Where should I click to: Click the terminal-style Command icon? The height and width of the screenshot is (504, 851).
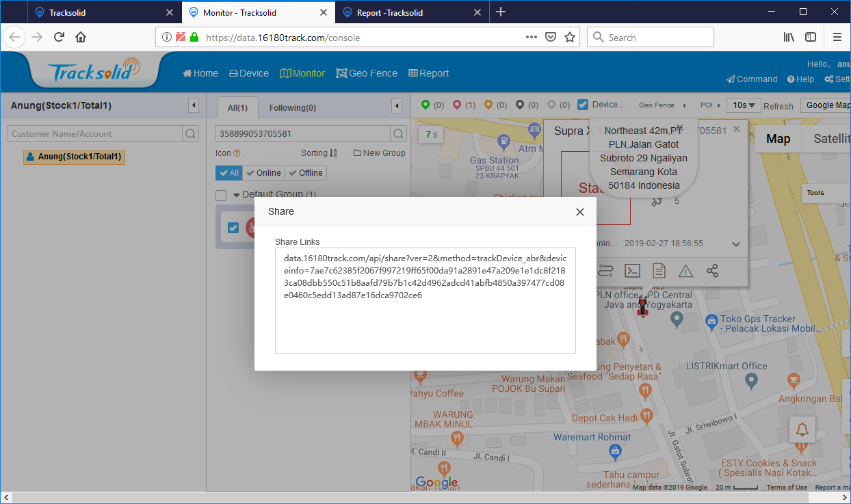632,270
